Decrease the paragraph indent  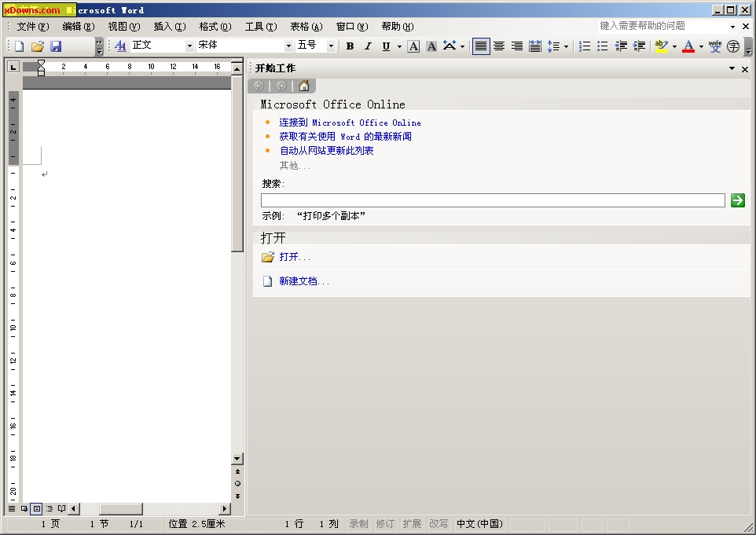click(621, 46)
